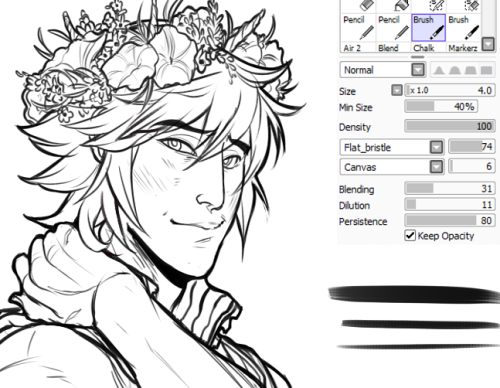Toggle the Keep Opacity checkbox
The image size is (500, 388).
410,235
